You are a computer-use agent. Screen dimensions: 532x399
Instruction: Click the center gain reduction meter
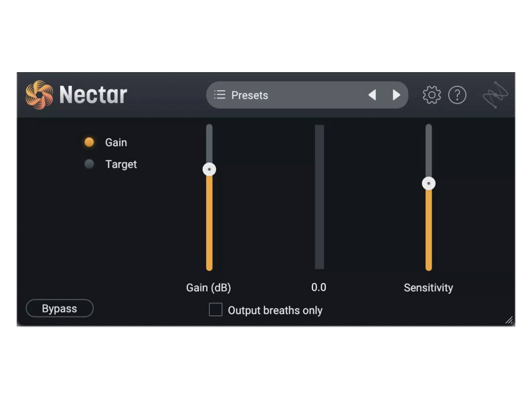(320, 197)
